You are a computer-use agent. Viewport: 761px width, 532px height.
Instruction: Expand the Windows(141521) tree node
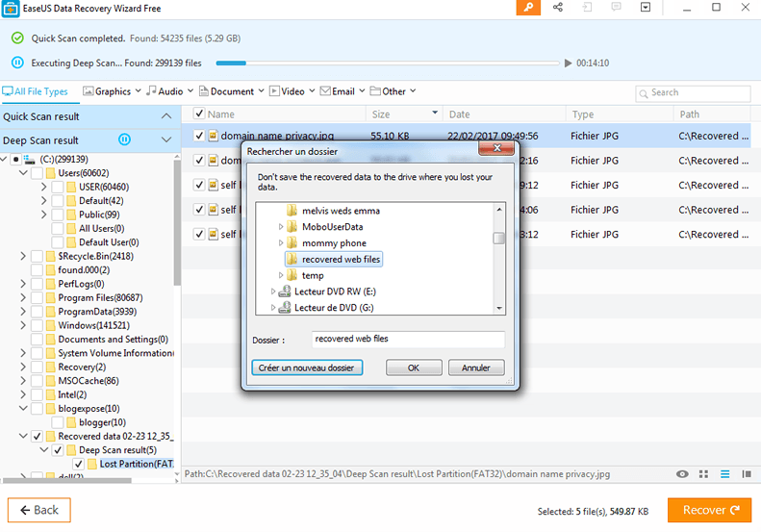[x=23, y=325]
